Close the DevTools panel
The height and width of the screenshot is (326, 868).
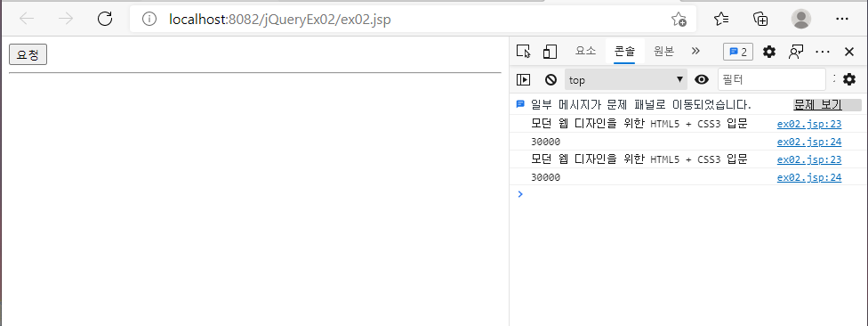pyautogui.click(x=849, y=53)
